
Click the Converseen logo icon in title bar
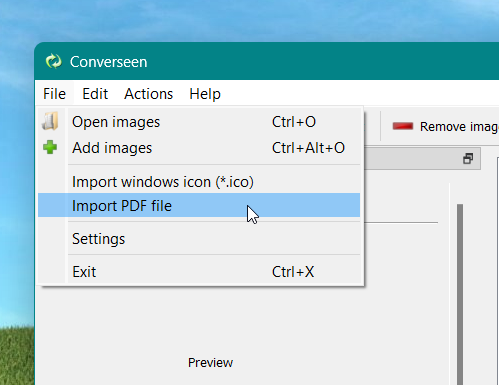54,61
